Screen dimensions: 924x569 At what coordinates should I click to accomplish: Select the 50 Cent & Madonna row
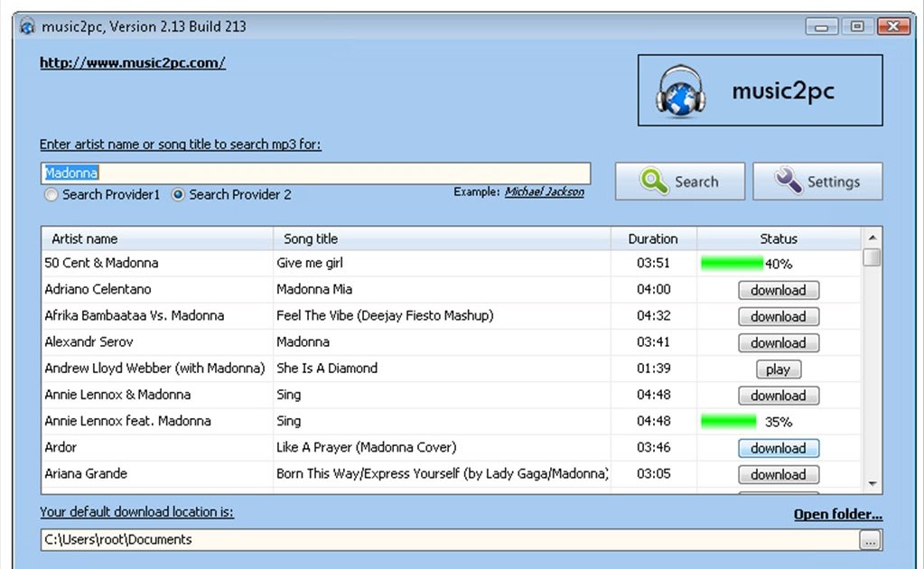point(451,264)
